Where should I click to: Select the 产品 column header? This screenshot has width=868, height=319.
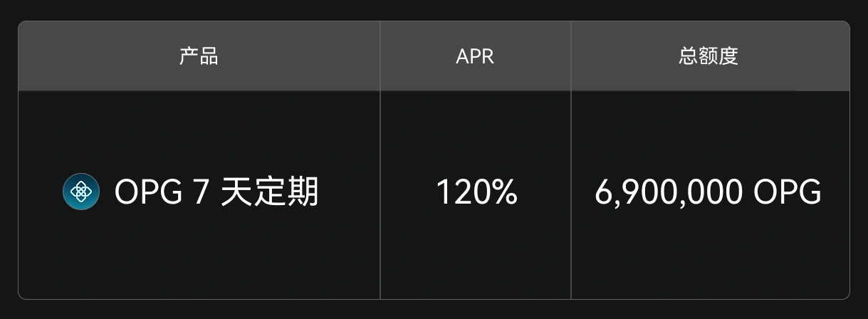[199, 56]
